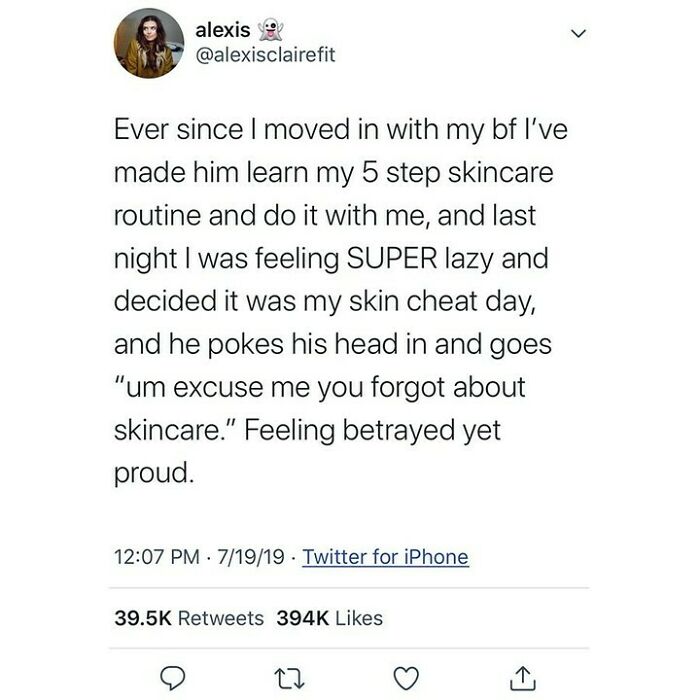Click the 7/19/19 date

[251, 557]
